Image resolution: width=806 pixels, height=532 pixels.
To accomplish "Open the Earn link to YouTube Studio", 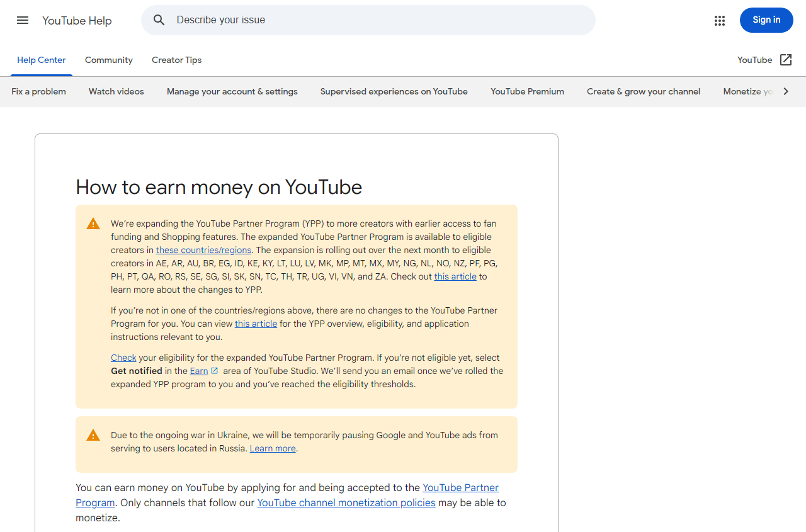I will (199, 371).
